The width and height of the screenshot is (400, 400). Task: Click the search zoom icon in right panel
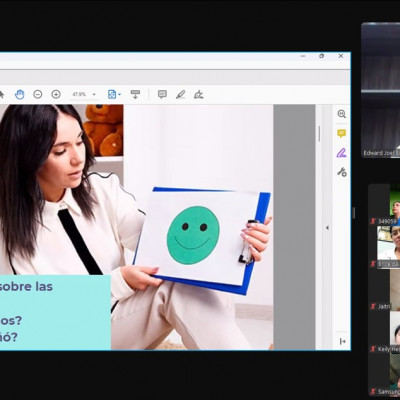pos(341,114)
